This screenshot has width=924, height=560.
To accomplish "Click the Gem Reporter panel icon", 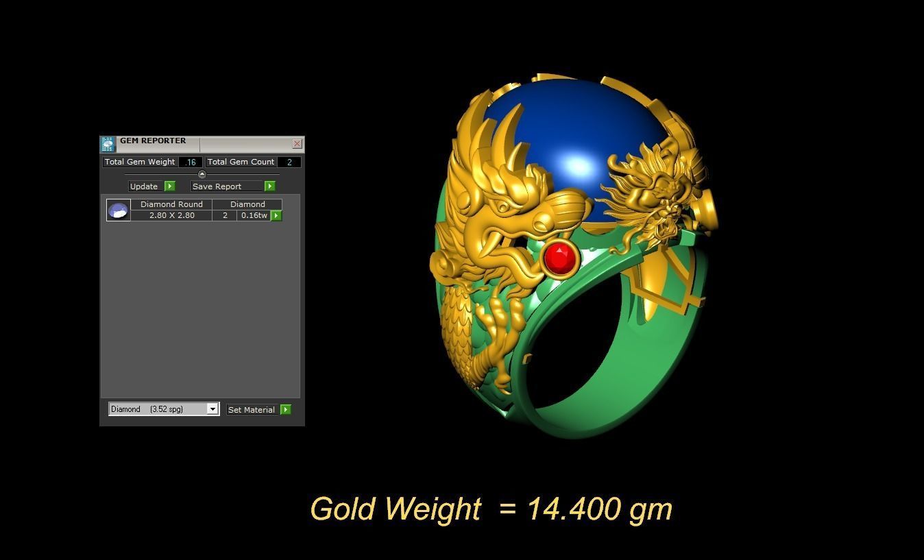I will pyautogui.click(x=108, y=144).
